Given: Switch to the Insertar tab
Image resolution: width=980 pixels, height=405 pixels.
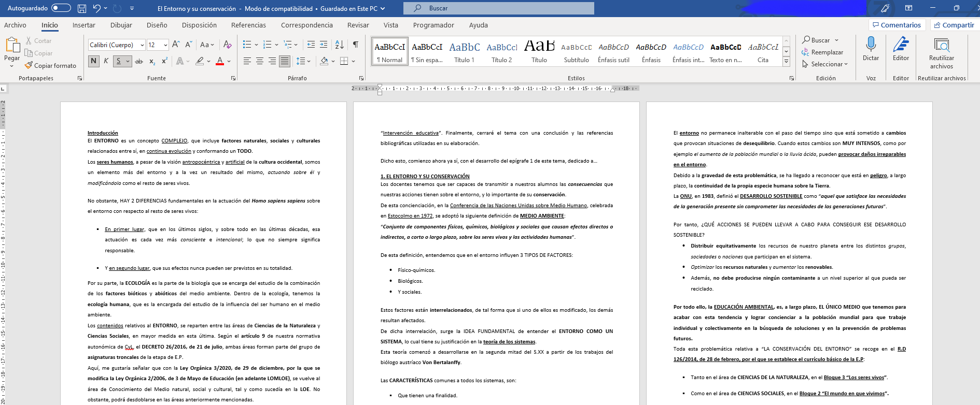Looking at the screenshot, I should coord(84,25).
